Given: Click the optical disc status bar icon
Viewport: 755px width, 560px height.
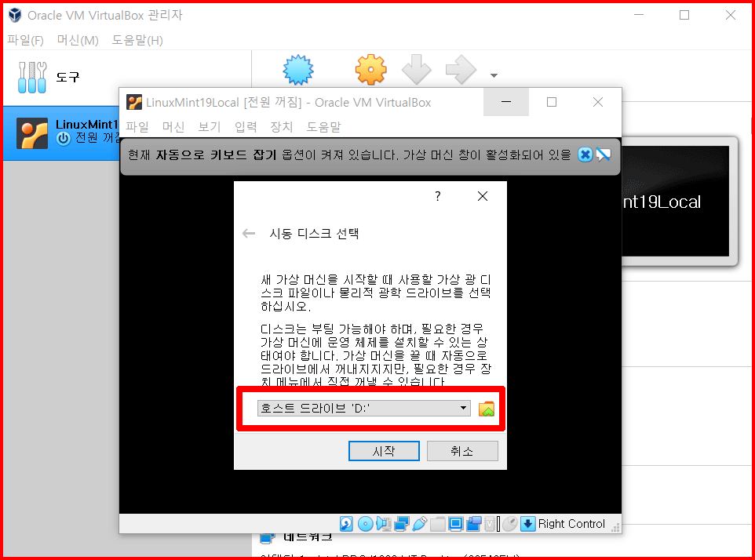Looking at the screenshot, I should coord(365,523).
